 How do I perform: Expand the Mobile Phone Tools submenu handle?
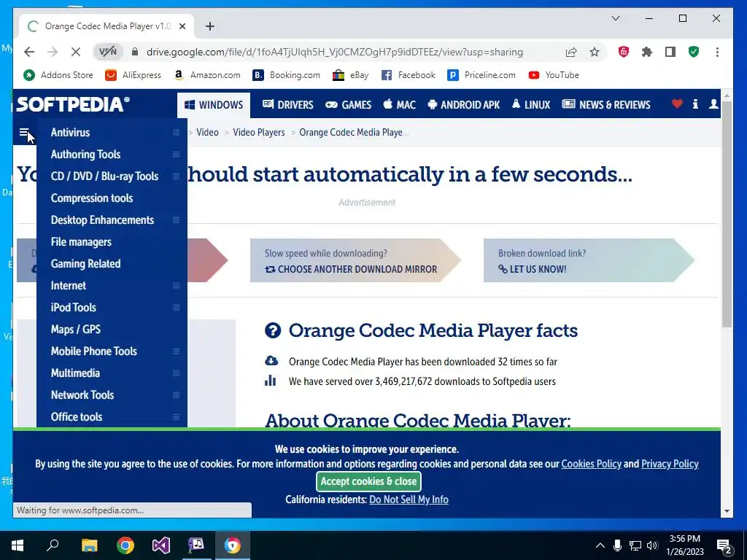176,351
